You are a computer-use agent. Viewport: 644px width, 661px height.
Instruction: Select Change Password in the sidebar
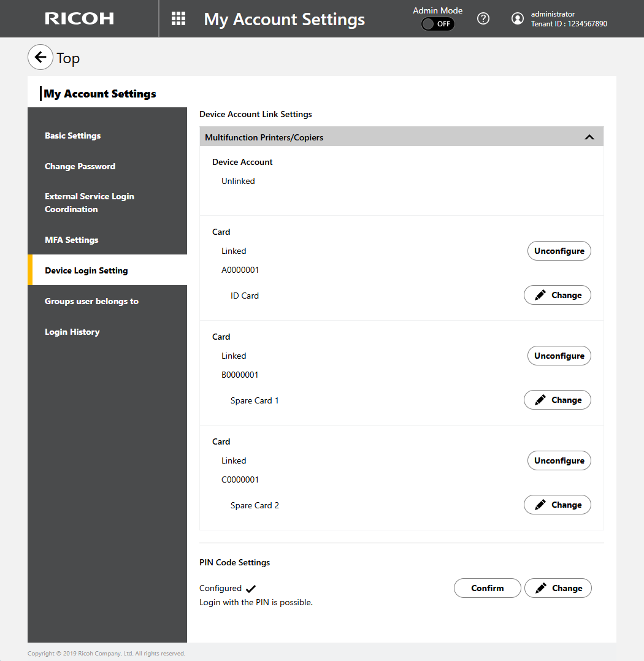coord(80,166)
